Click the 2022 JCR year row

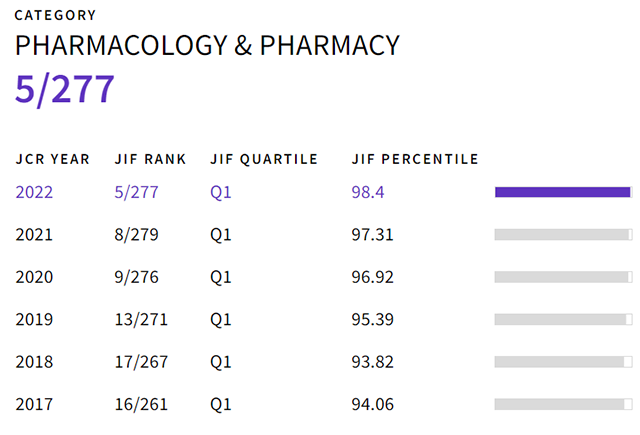(x=35, y=192)
